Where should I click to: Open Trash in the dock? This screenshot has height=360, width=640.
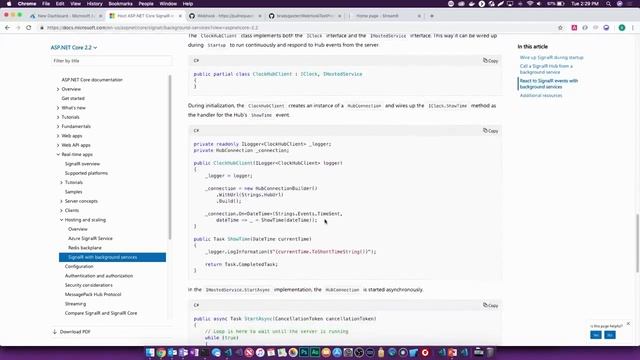[490, 352]
